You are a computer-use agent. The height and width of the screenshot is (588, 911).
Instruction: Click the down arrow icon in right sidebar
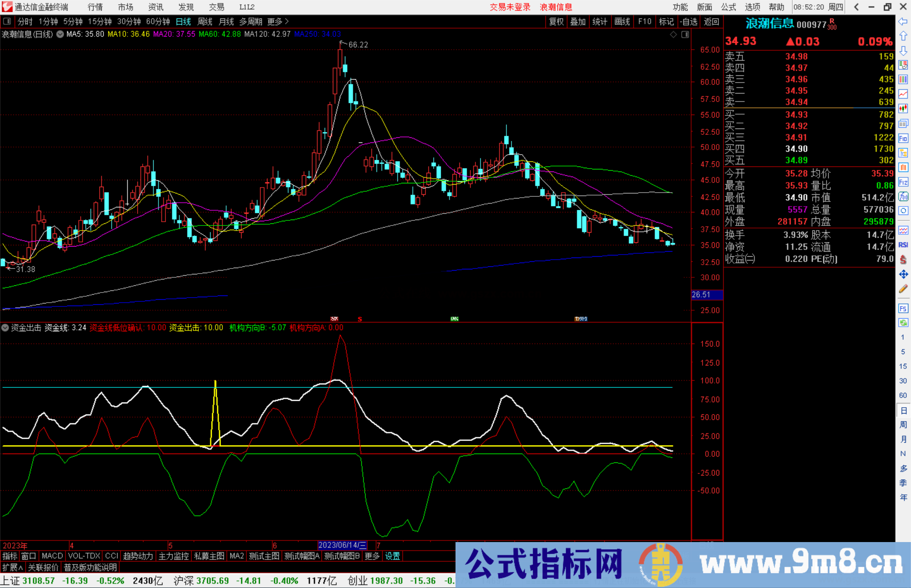pos(903,51)
